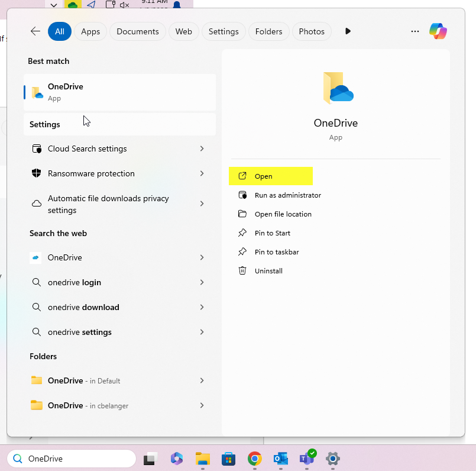The width and height of the screenshot is (476, 471).
Task: Click the onedrive download magnifier icon
Action: (x=37, y=307)
